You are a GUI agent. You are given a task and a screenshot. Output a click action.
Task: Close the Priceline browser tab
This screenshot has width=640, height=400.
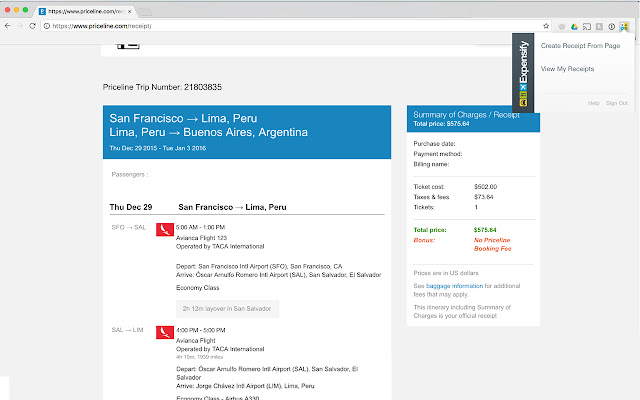tap(130, 11)
